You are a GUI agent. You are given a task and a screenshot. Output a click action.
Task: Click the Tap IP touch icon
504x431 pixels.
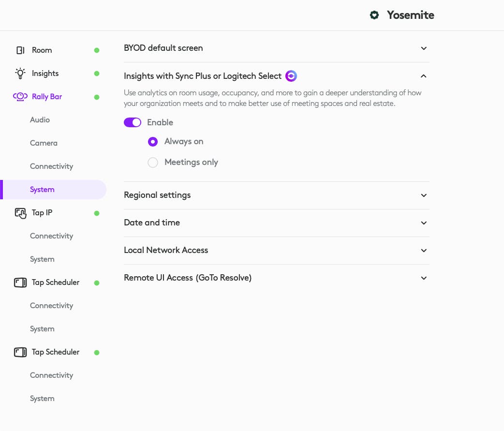pos(20,213)
